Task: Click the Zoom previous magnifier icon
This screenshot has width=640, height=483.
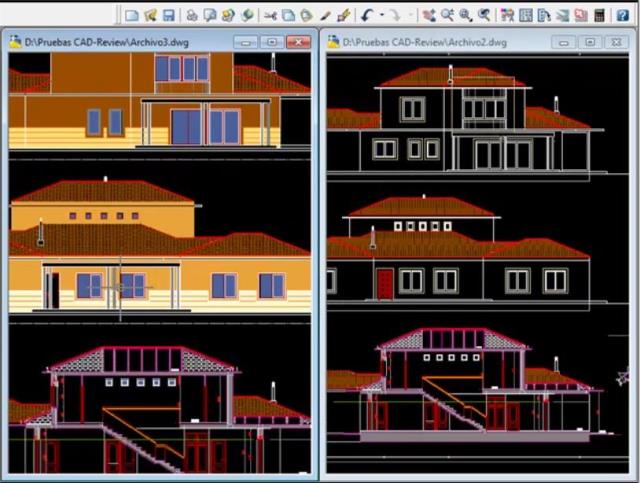Action: [484, 16]
